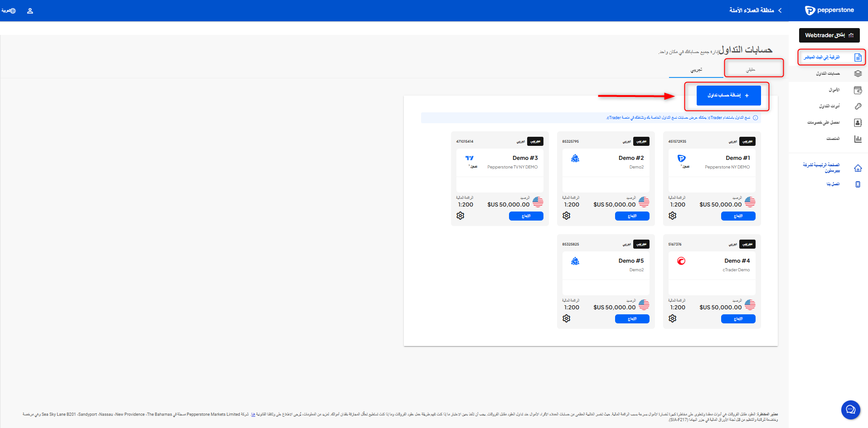Click deposit button on Demo #3 card
This screenshot has height=428, width=868.
(526, 216)
